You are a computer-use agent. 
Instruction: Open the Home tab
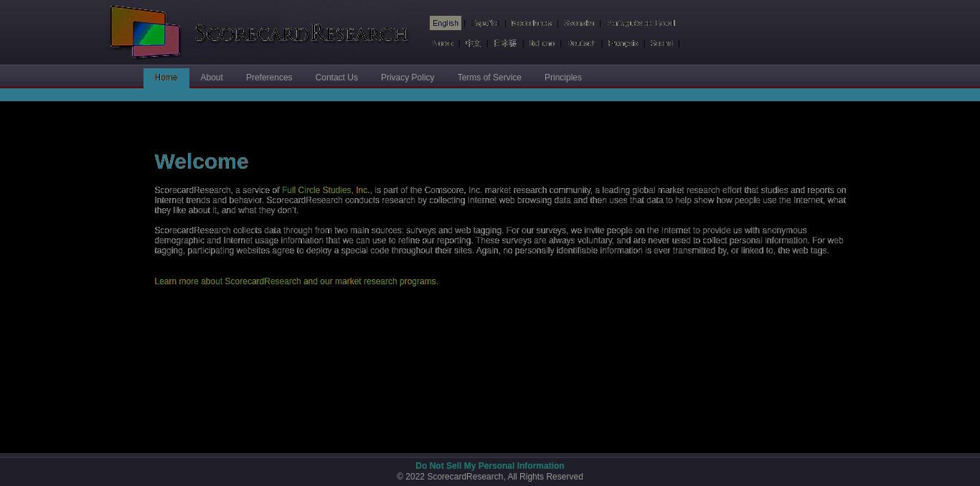[x=166, y=78]
